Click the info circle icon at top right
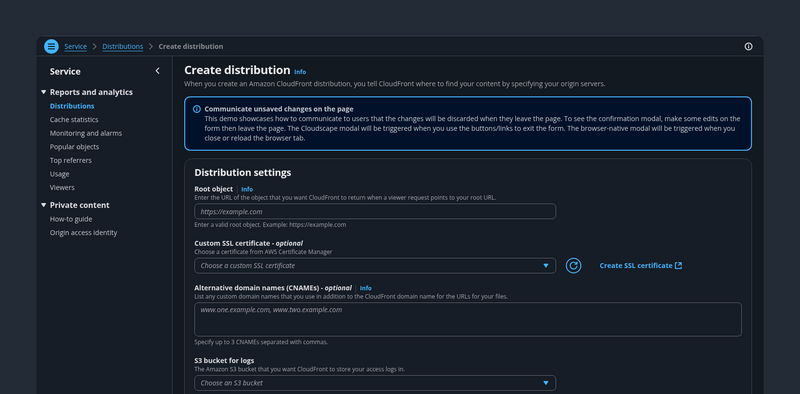 [x=748, y=46]
